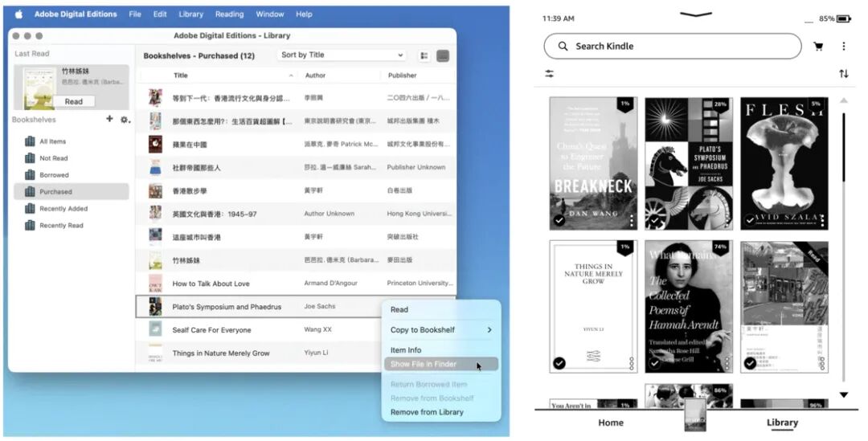Open the Breakneck book cover

[x=593, y=163]
